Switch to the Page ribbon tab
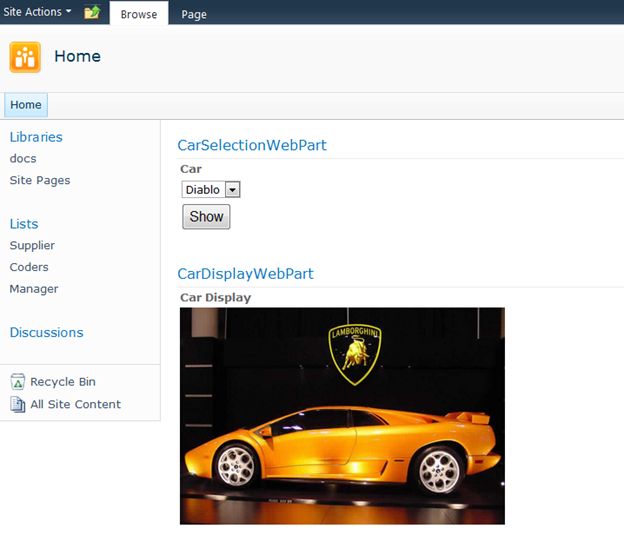The height and width of the screenshot is (542, 624). (x=194, y=14)
